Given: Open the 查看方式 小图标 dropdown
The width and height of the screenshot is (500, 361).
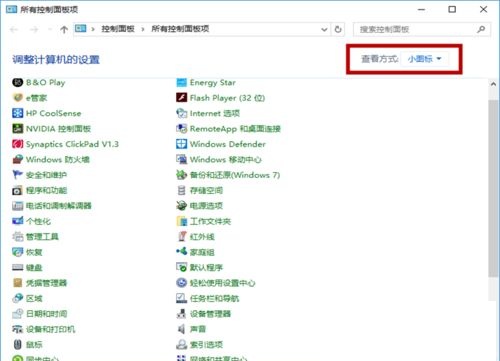Looking at the screenshot, I should [x=424, y=59].
